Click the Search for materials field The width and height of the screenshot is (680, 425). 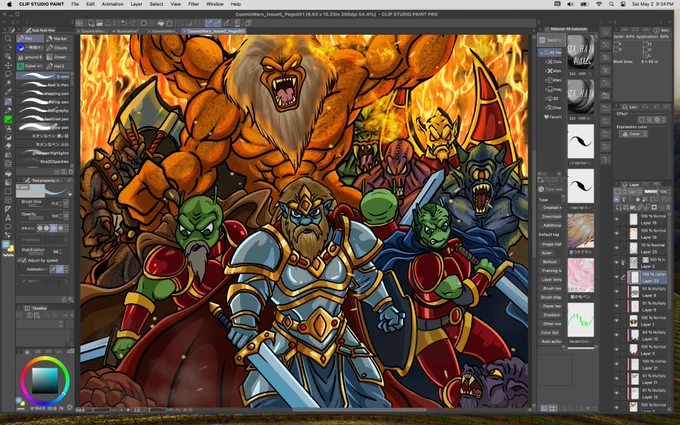tap(552, 40)
